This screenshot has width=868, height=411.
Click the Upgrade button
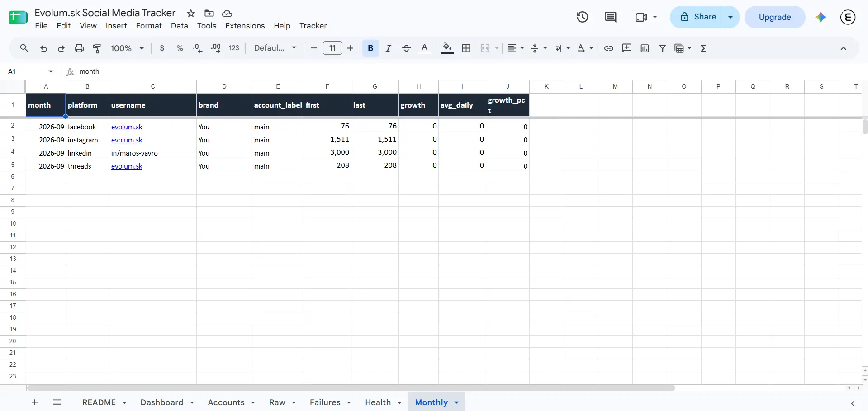click(x=775, y=17)
